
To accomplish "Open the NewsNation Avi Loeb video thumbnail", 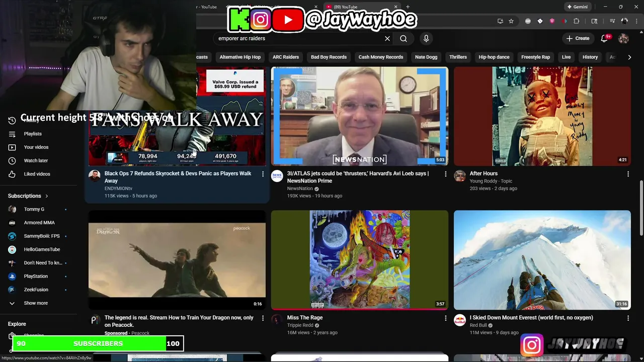I will tap(359, 116).
